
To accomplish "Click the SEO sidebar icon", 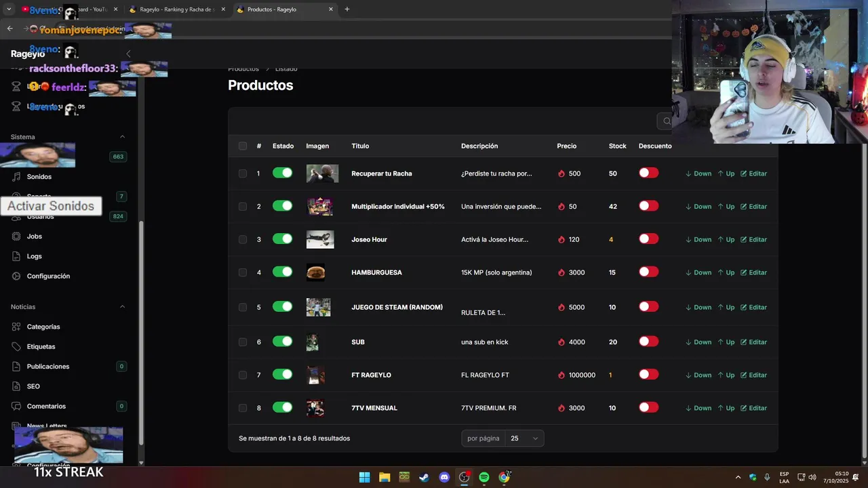I will point(16,386).
